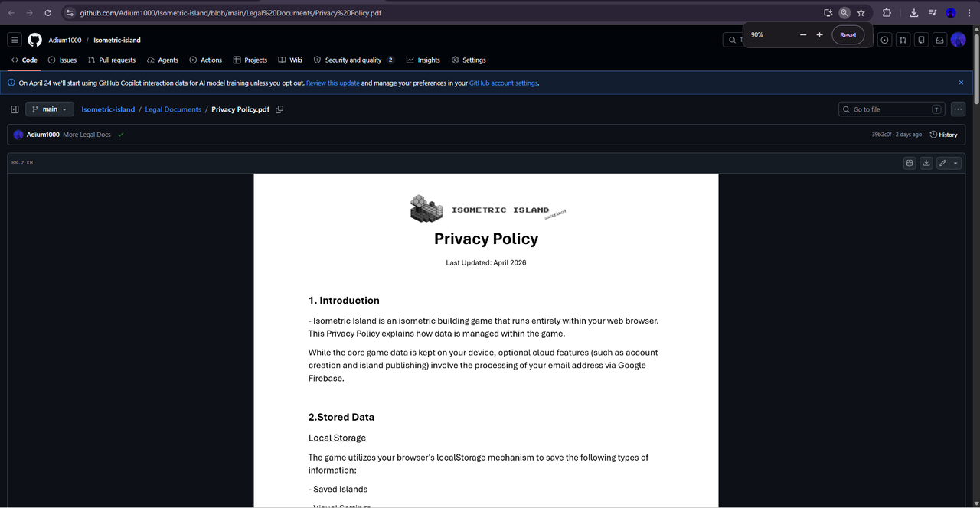The image size is (980, 508).
Task: View the file History
Action: pyautogui.click(x=943, y=135)
